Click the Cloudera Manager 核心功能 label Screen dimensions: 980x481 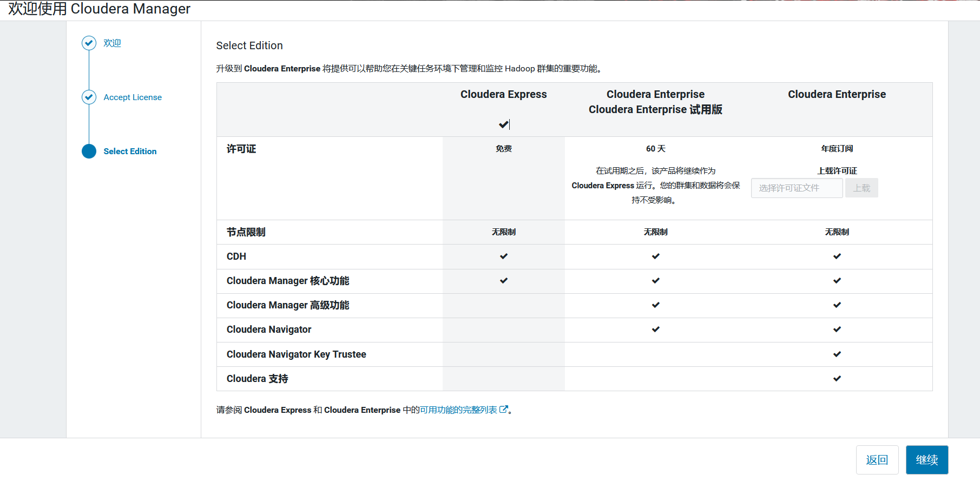point(288,281)
